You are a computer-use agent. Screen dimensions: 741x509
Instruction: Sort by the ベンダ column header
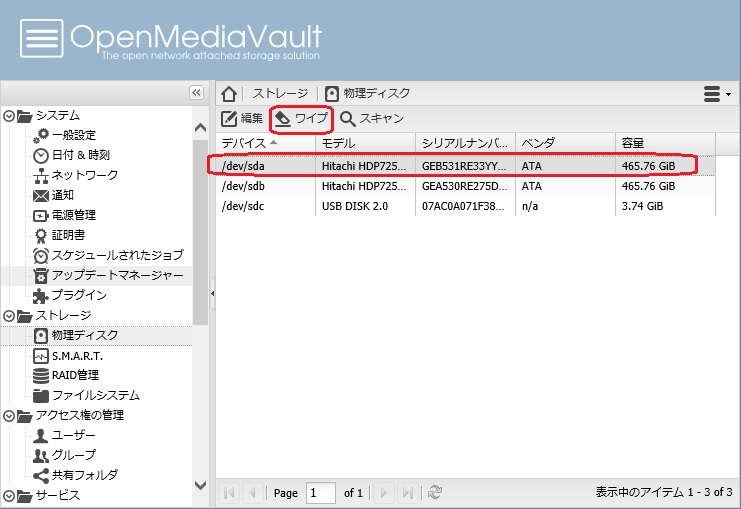pos(566,143)
